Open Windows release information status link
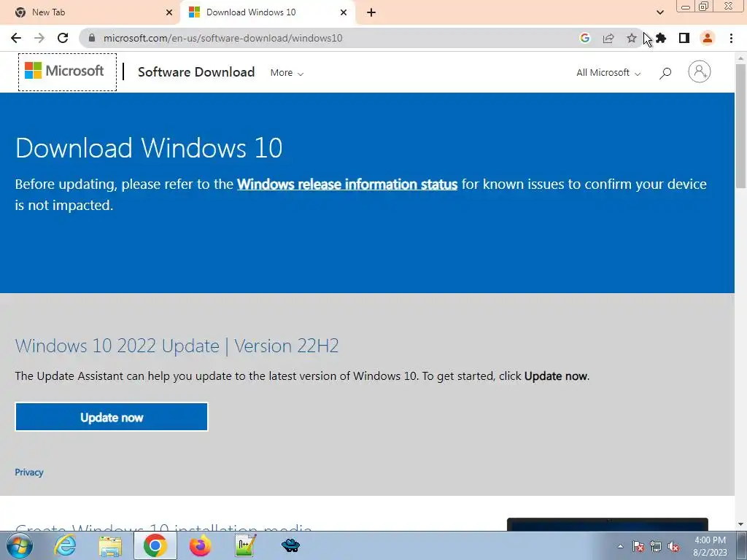 [x=347, y=184]
